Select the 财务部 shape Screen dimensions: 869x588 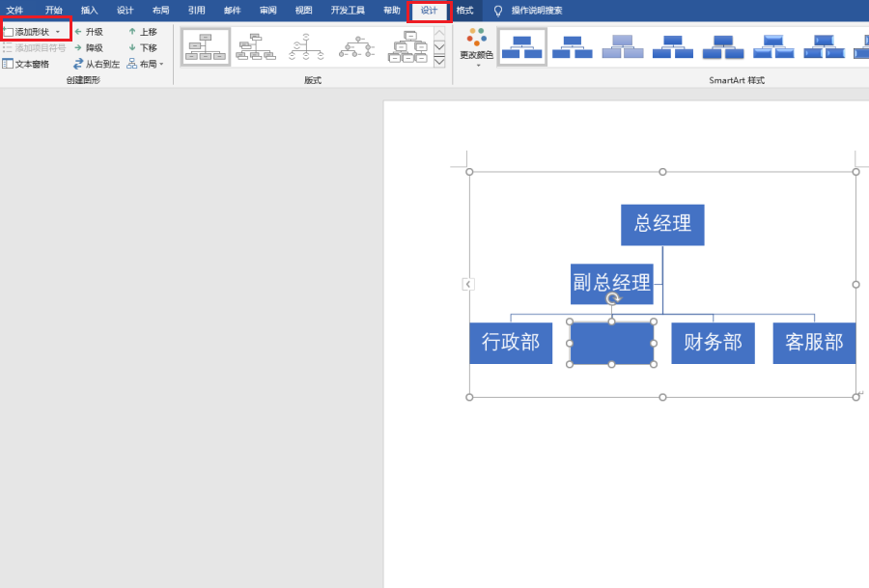tap(713, 343)
